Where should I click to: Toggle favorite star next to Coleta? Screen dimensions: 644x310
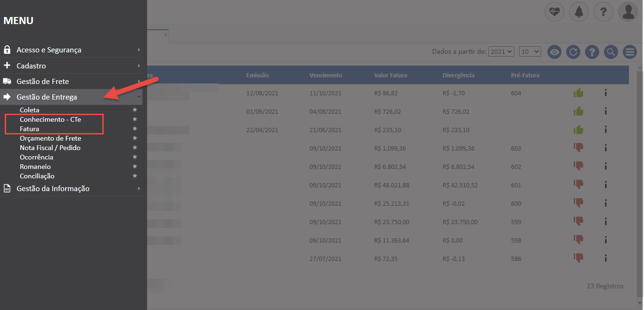(135, 110)
